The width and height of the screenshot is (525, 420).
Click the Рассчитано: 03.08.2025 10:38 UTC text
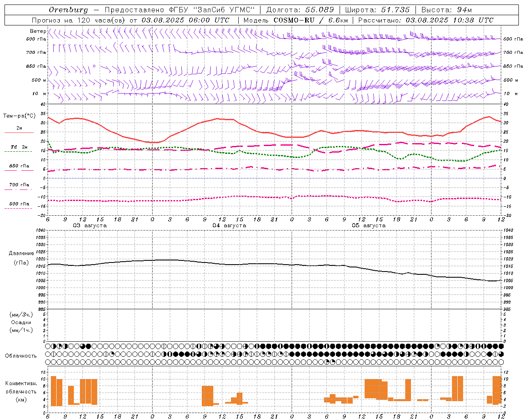click(426, 20)
